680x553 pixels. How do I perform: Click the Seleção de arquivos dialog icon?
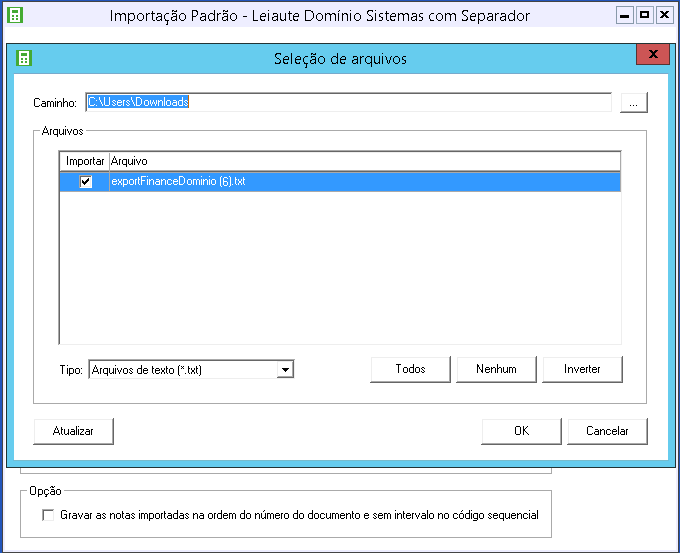point(24,58)
